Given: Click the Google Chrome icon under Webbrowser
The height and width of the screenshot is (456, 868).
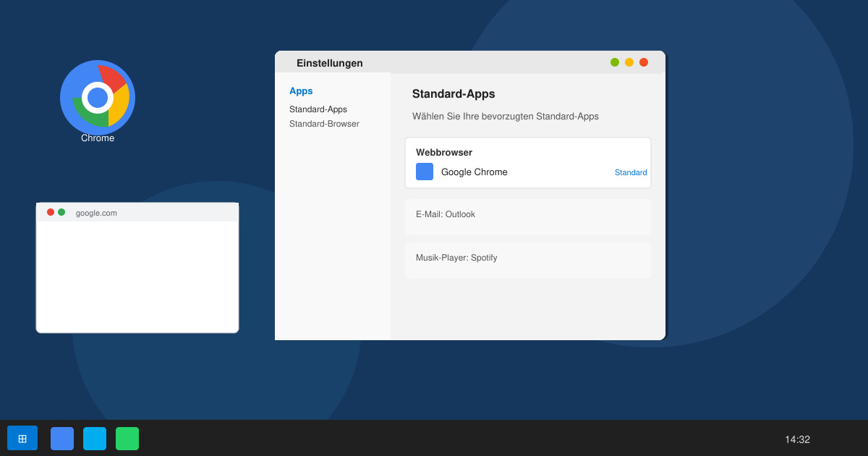Looking at the screenshot, I should click(425, 172).
